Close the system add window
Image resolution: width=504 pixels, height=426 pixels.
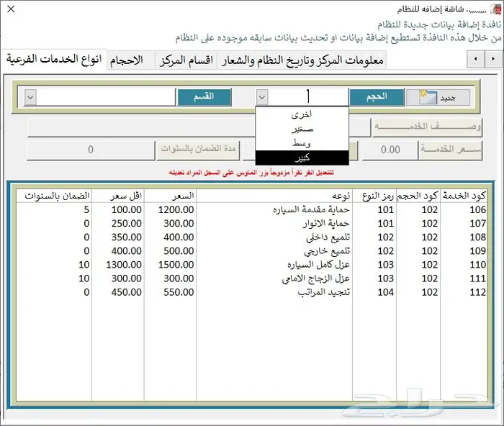pyautogui.click(x=11, y=9)
